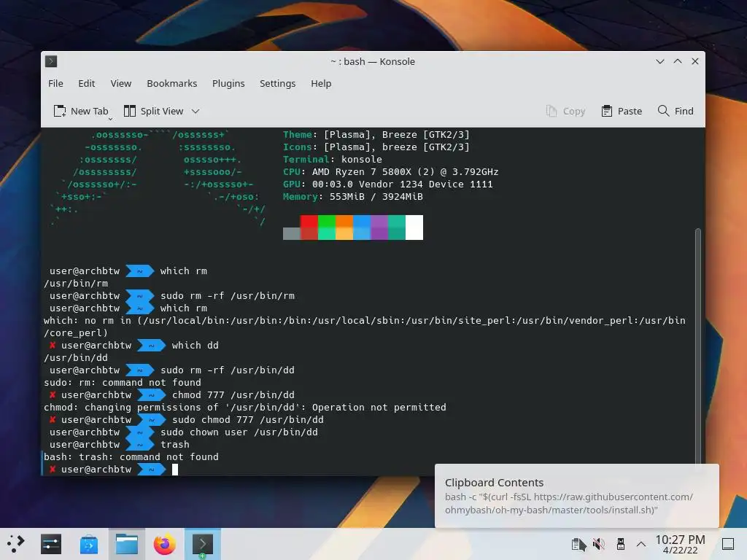
Task: Click the Memory 553MiB / 3924MiB line
Action: pos(352,197)
